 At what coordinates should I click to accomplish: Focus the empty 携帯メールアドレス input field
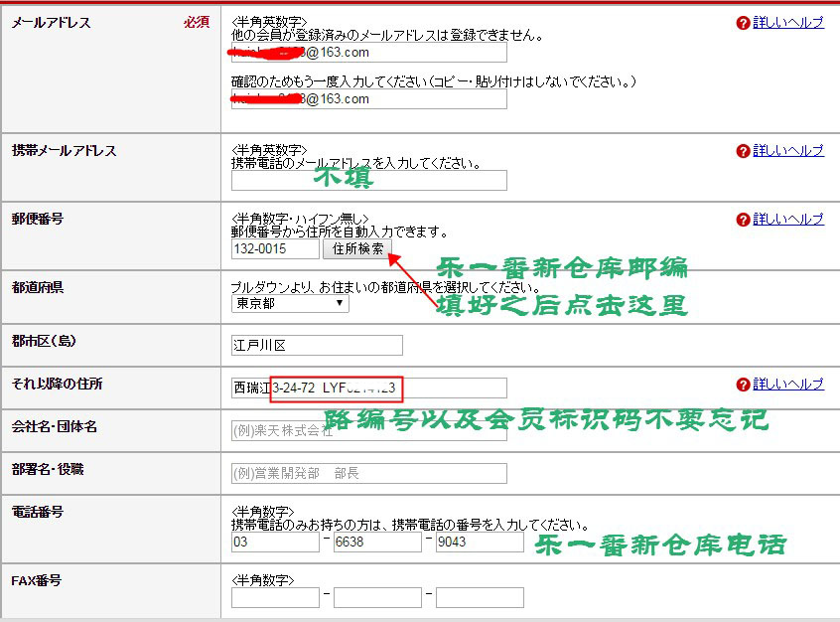pos(368,180)
